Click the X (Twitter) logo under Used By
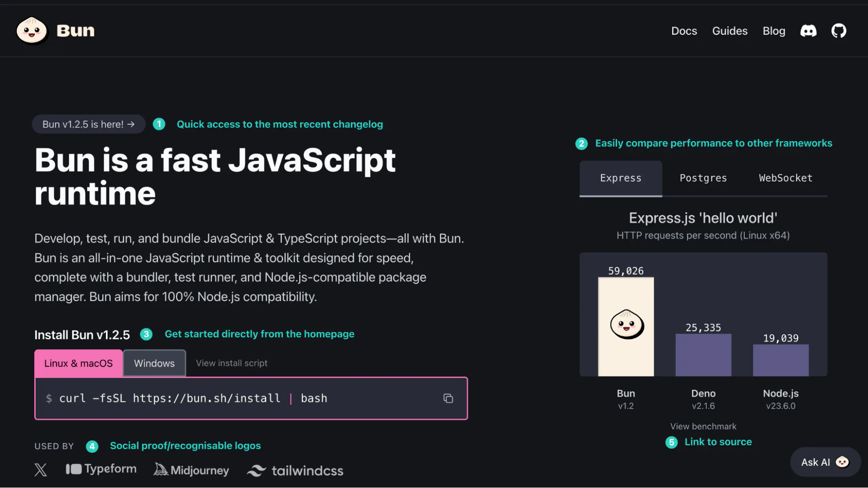 [40, 470]
